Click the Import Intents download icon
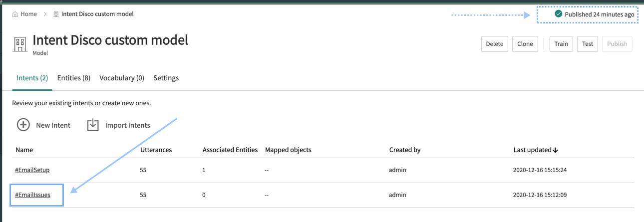Viewport: 644px width, 222px height. point(93,125)
